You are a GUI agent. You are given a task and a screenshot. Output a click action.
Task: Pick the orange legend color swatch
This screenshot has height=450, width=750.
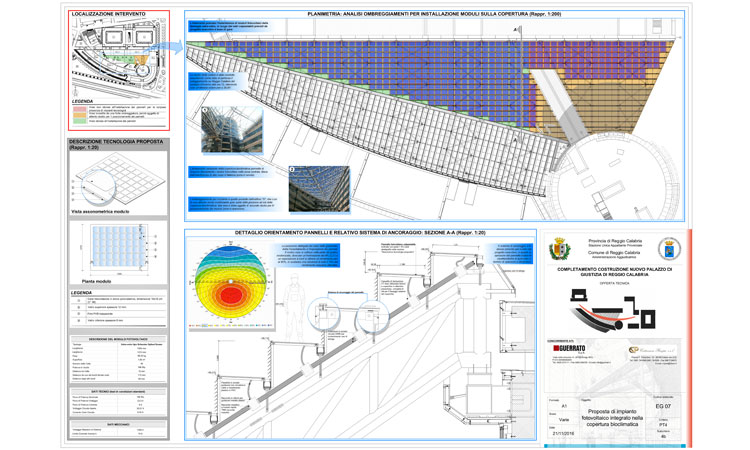[x=79, y=115]
